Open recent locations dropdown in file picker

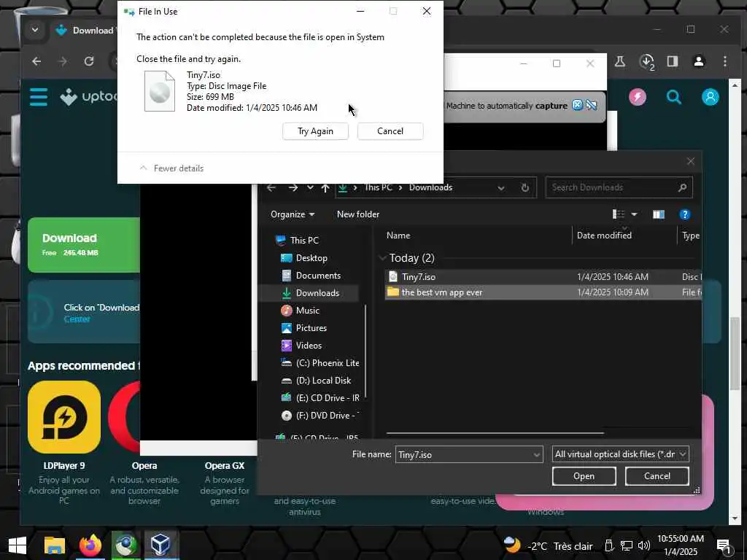tap(310, 187)
